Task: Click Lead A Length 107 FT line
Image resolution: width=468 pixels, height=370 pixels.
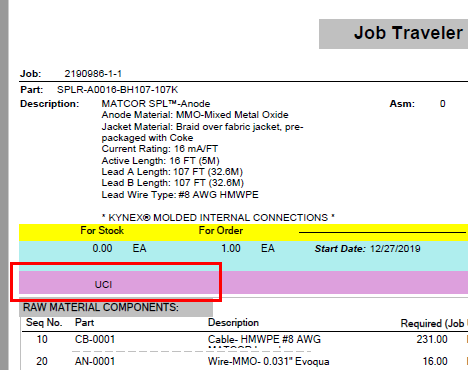Action: (x=172, y=172)
